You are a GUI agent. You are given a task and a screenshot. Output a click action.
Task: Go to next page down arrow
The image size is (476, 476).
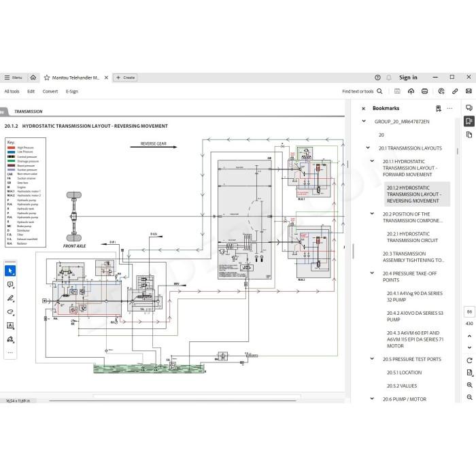coord(469,347)
